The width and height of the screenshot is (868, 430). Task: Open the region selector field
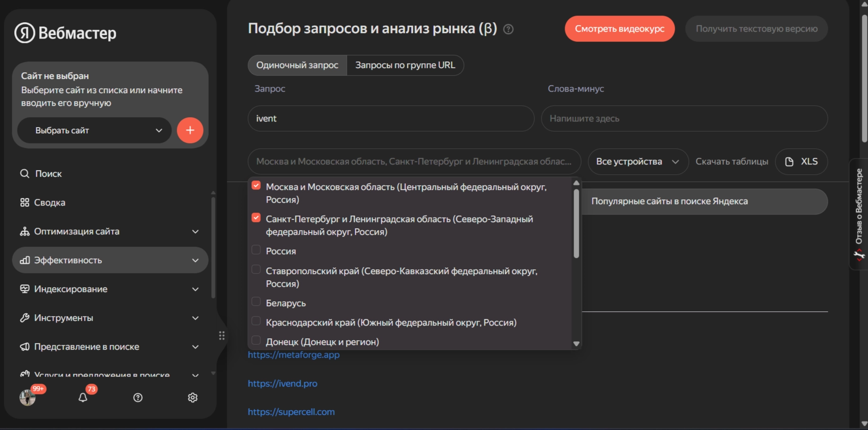pos(414,162)
